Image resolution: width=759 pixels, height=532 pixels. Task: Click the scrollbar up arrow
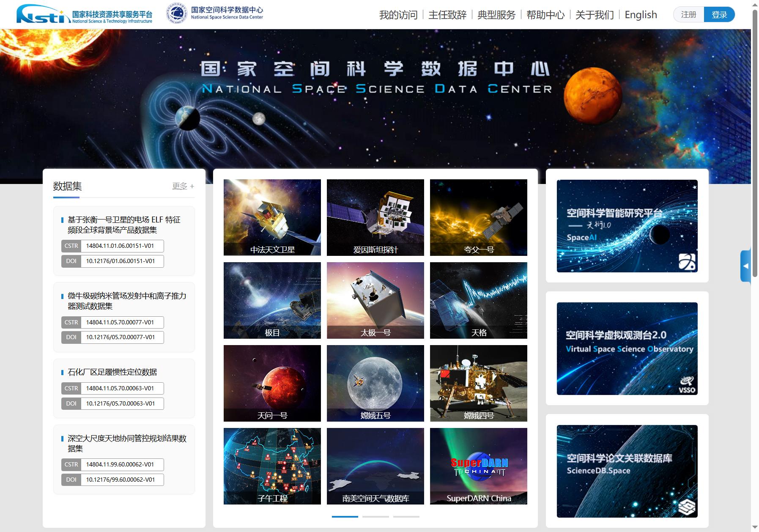(x=755, y=4)
